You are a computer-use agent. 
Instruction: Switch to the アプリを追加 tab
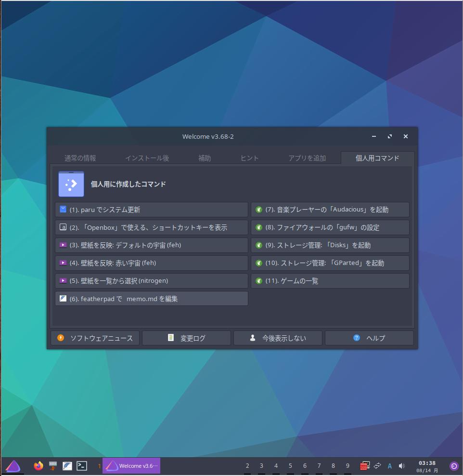click(307, 158)
